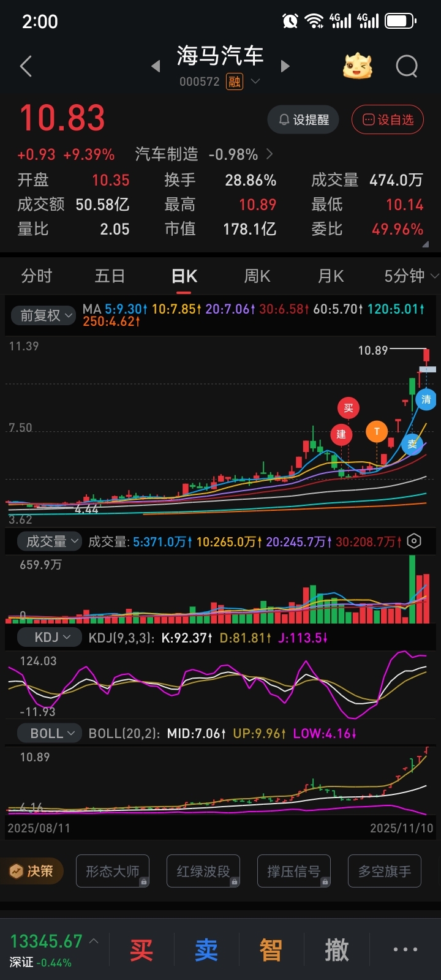Tap 换手 28.86% value

(x=251, y=180)
